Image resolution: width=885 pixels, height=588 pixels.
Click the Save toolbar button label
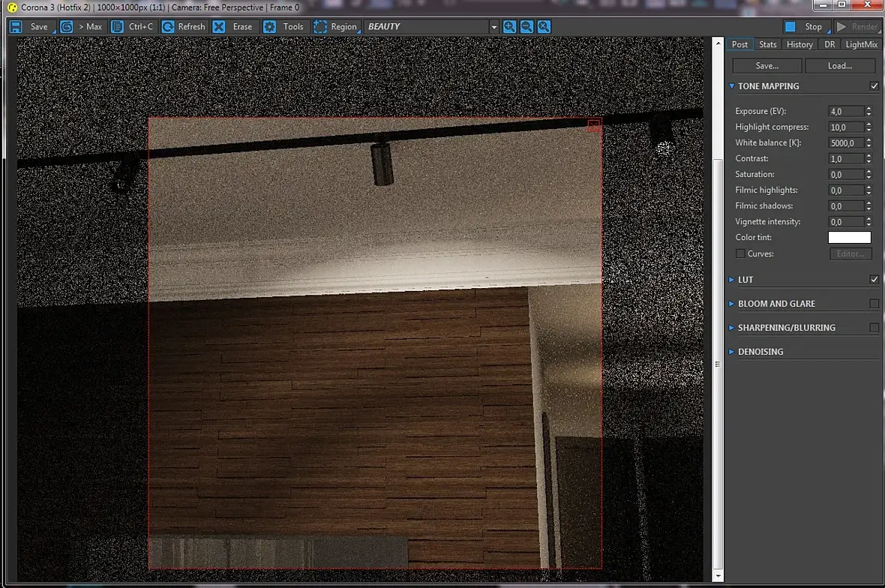[39, 26]
